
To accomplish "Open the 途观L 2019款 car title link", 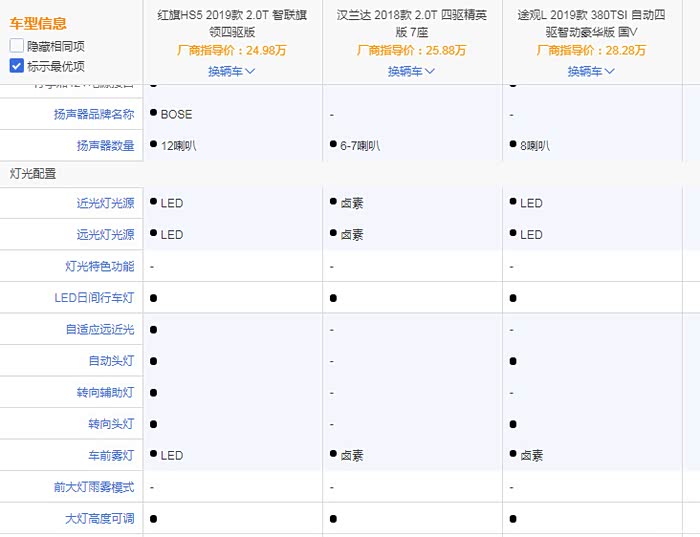I will pos(592,24).
